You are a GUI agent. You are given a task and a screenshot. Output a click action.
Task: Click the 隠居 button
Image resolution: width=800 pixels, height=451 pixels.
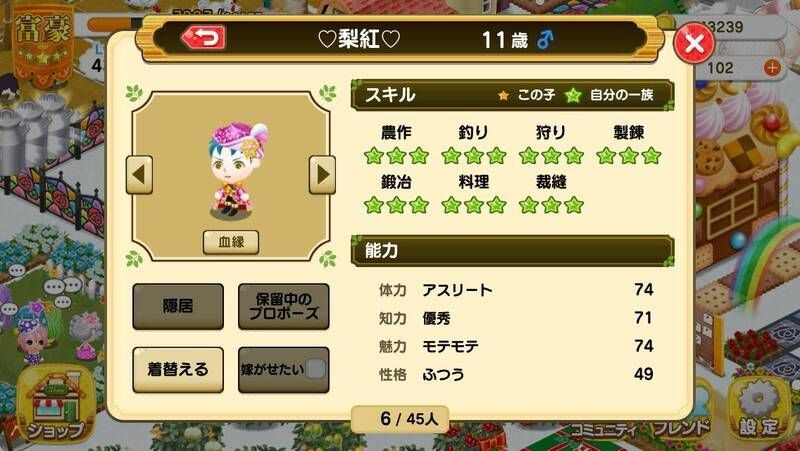[x=178, y=306]
